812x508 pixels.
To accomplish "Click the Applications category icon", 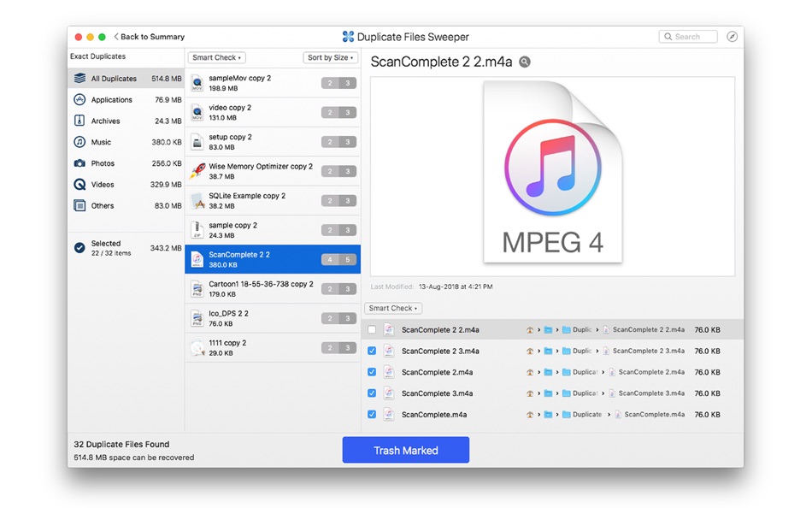I will coord(79,99).
